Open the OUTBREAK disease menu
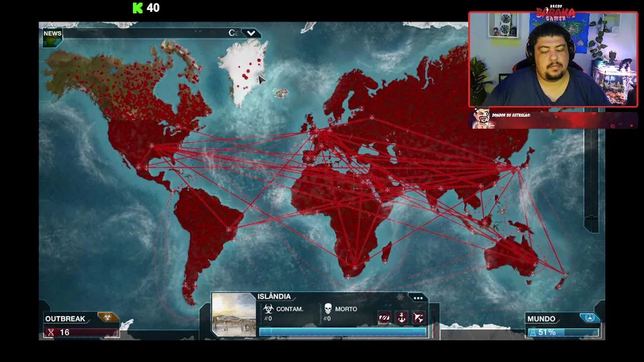The image size is (644, 362). tap(65, 319)
